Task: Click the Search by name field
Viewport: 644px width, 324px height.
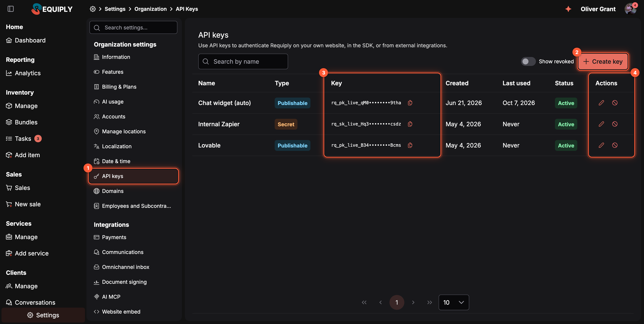Action: (243, 61)
